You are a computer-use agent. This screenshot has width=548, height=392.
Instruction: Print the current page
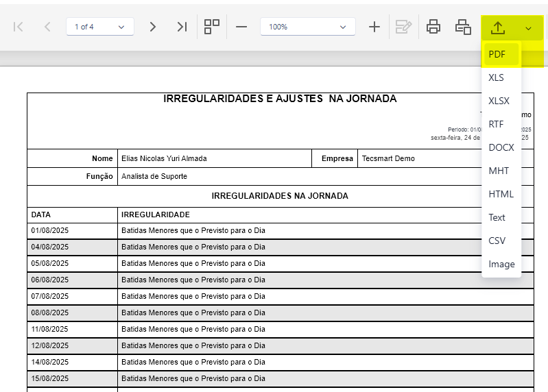pyautogui.click(x=463, y=27)
